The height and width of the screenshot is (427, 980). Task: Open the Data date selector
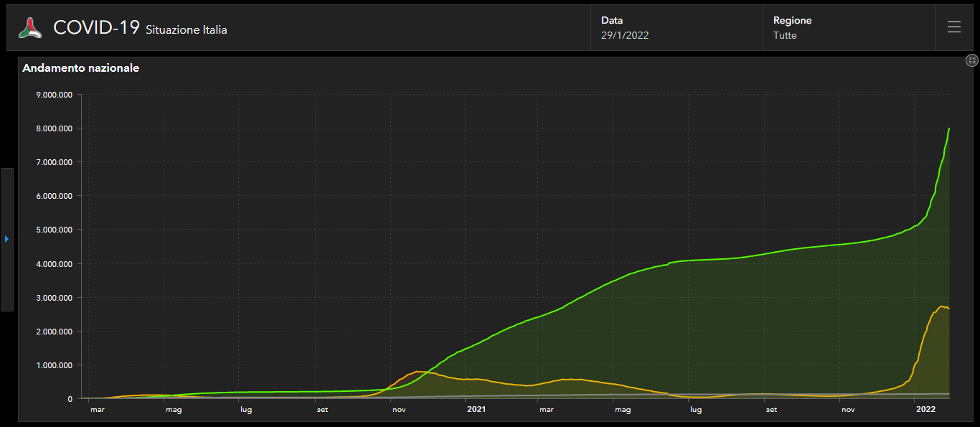point(676,28)
